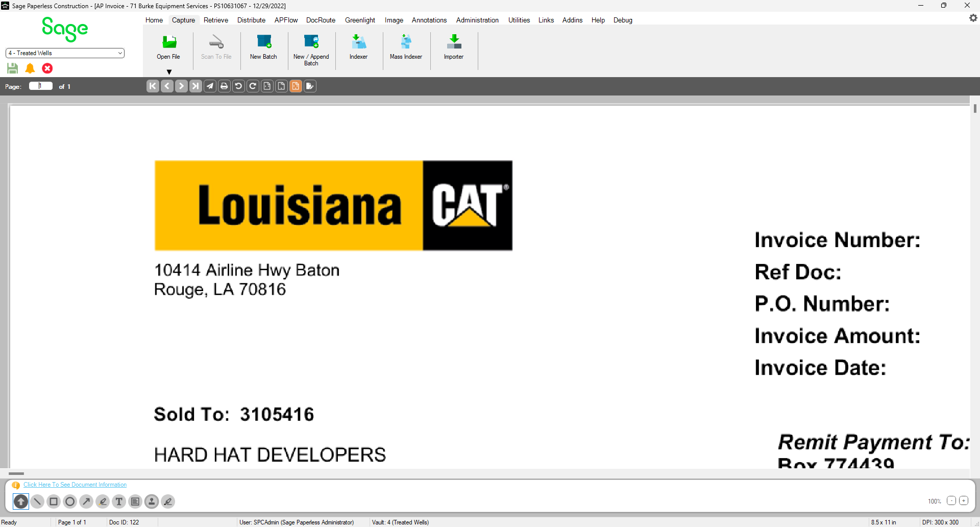The height and width of the screenshot is (527, 980).
Task: Open the Debug menu
Action: (623, 20)
